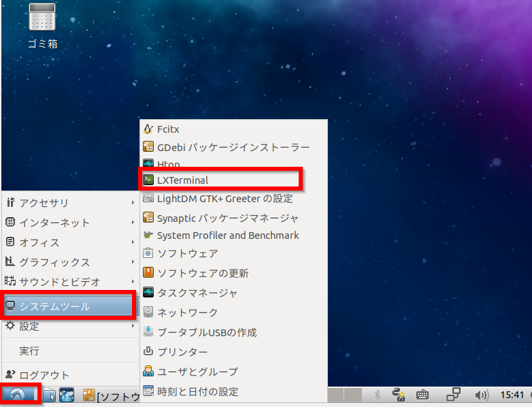Launch Fcitx from the submenu
The width and height of the screenshot is (532, 407).
pos(234,129)
